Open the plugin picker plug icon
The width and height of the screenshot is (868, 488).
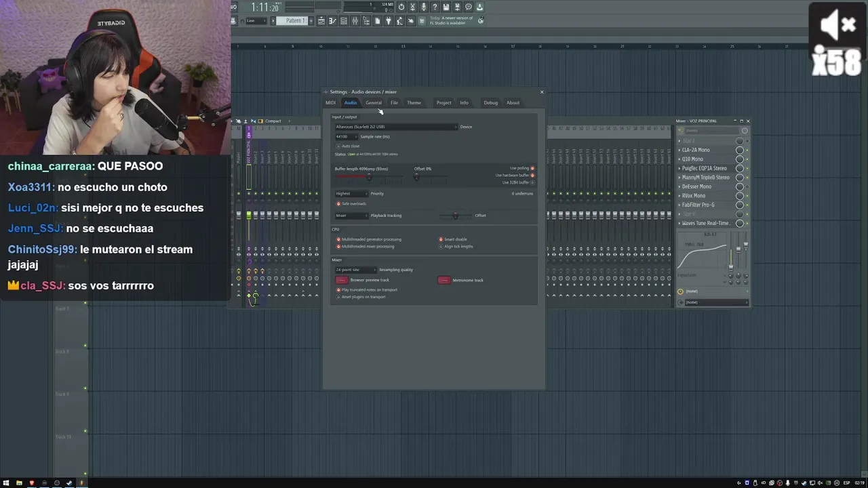pyautogui.click(x=389, y=21)
